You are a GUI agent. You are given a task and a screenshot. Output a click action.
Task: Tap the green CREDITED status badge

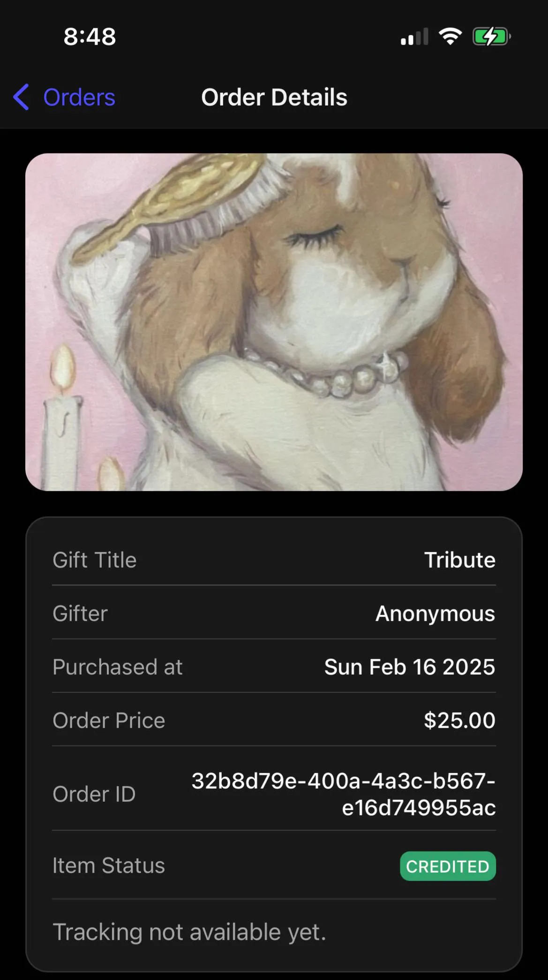(x=448, y=866)
